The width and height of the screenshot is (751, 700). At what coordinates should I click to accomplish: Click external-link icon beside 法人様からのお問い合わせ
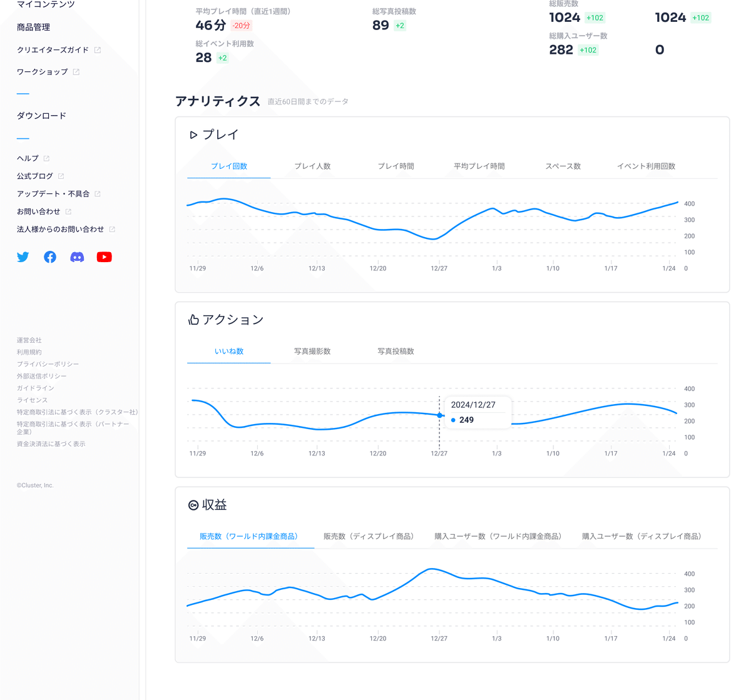[x=112, y=230]
